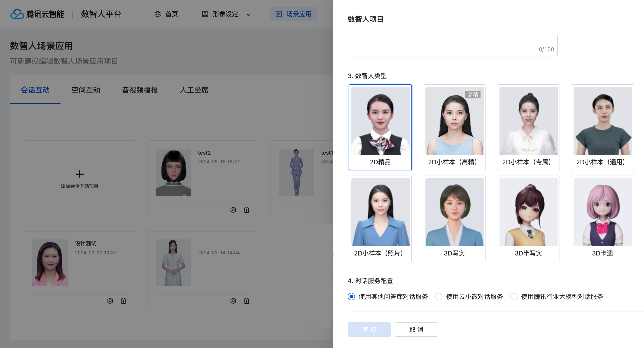644x348 pixels.
Task: Click the plus icon to add 会话互动 project
Action: 79,174
